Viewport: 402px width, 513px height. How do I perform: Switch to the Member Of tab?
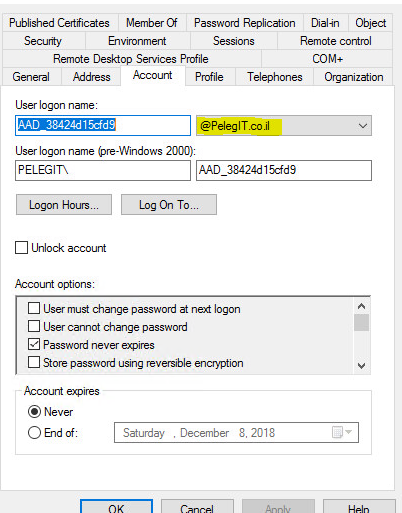152,23
